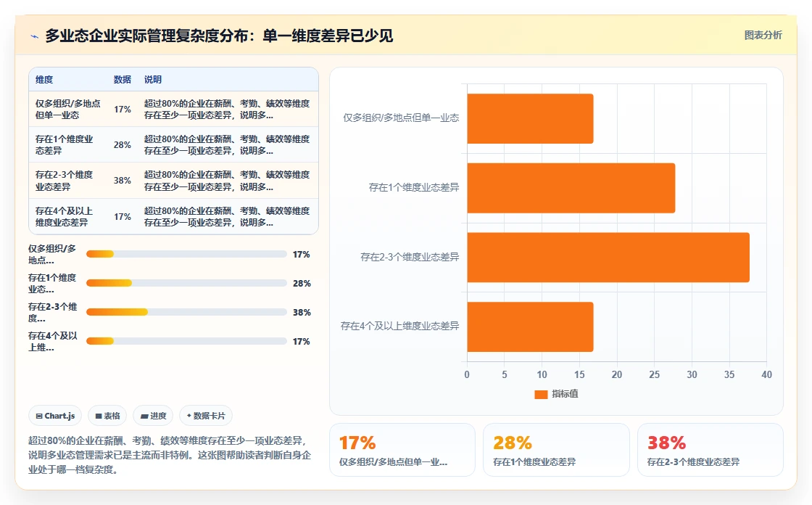The height and width of the screenshot is (505, 812).
Task: Click 38% in the table's data column
Action: [x=123, y=181]
